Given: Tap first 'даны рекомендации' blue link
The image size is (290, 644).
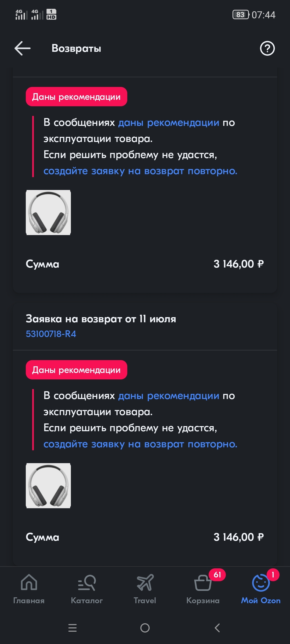Looking at the screenshot, I should [169, 123].
